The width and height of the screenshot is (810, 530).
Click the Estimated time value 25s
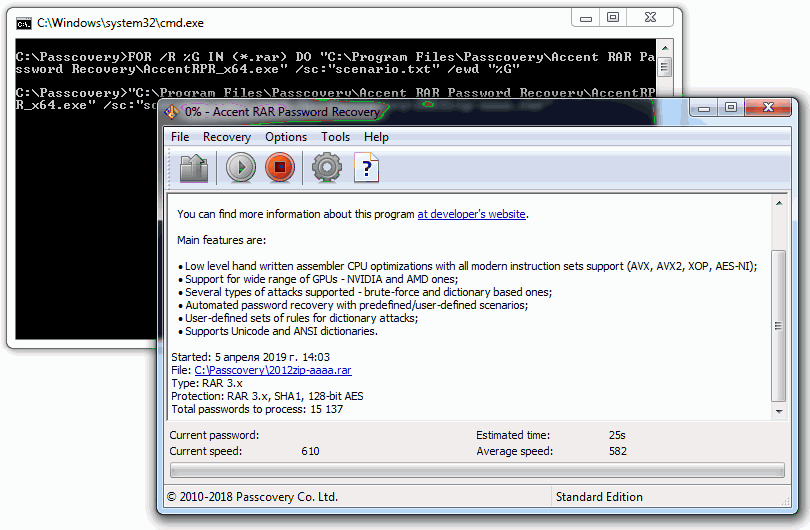[x=617, y=435]
